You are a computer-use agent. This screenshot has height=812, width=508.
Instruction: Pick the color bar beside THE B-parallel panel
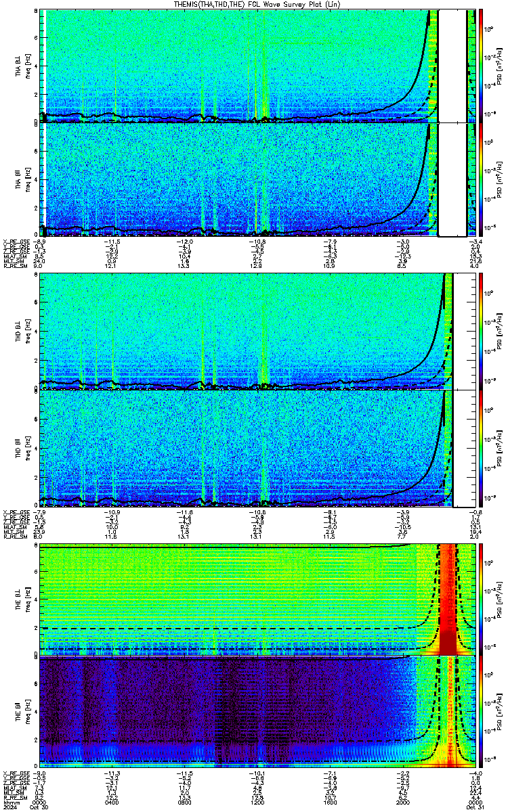coord(482,712)
